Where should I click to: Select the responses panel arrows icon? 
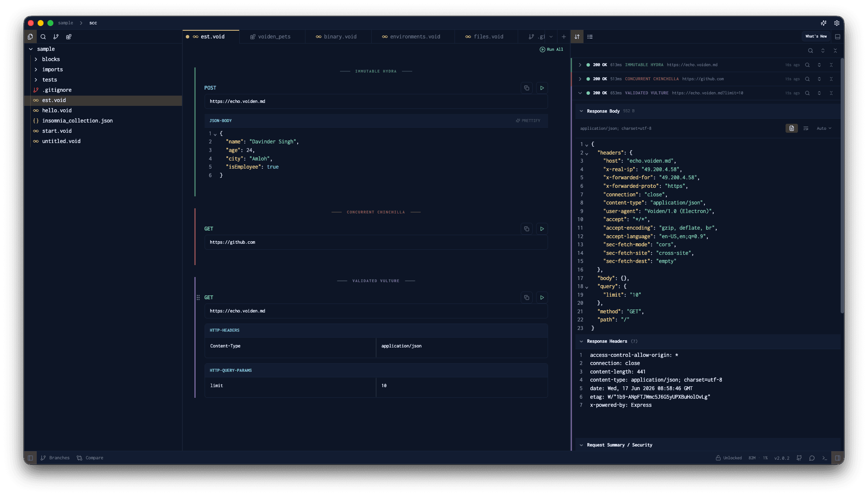[577, 37]
